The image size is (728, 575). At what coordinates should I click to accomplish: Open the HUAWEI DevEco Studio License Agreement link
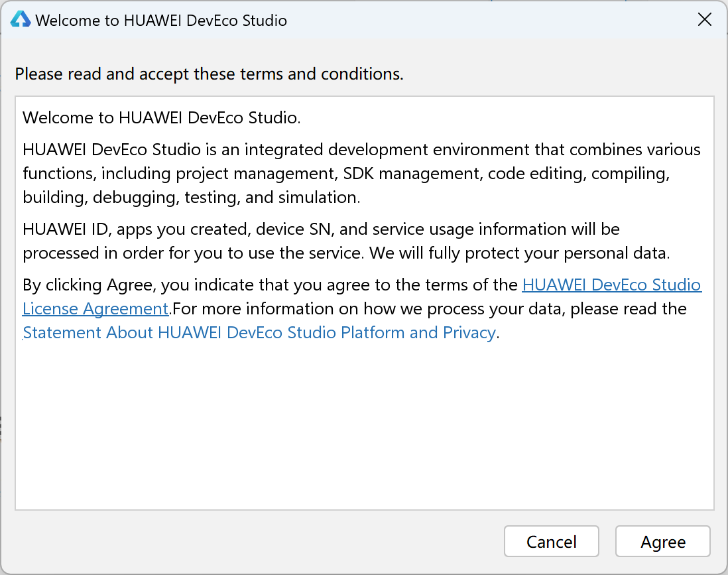611,285
